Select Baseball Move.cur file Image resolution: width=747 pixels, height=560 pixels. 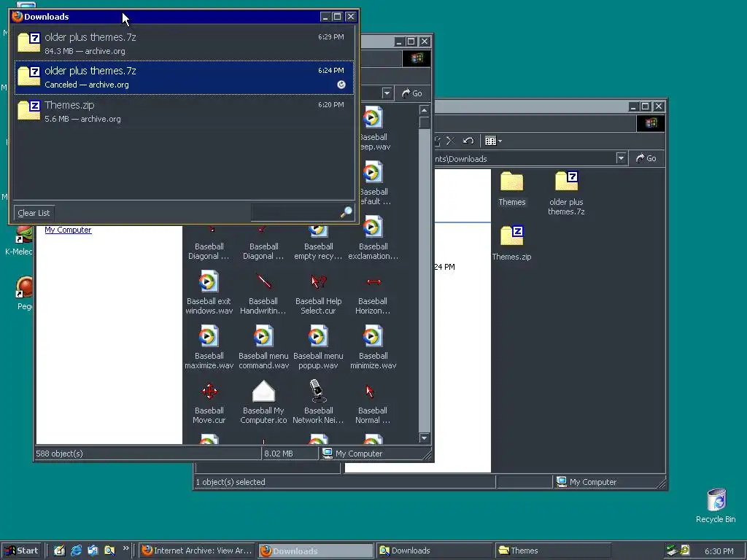point(209,402)
